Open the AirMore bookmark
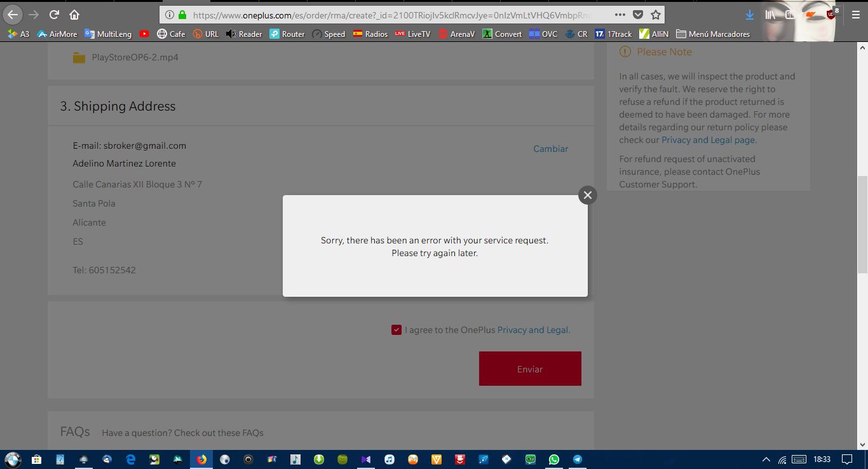The height and width of the screenshot is (469, 868). click(x=57, y=34)
